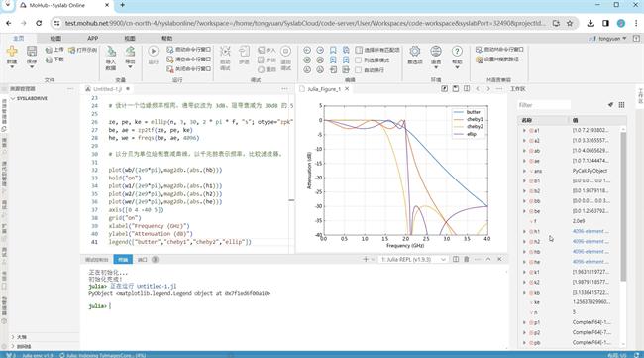Enable the auto word wrap checkbox
The width and height of the screenshot is (644, 358).
pos(358,69)
